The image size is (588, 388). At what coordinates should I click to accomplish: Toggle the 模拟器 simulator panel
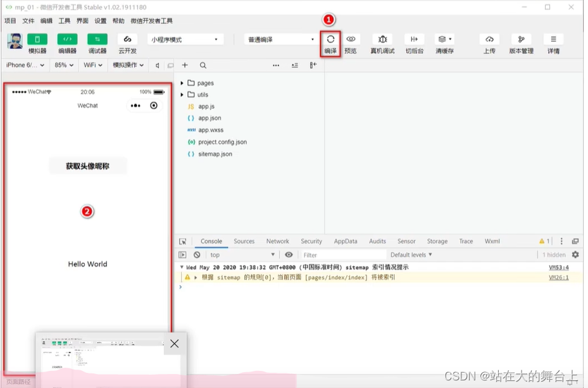coord(37,39)
